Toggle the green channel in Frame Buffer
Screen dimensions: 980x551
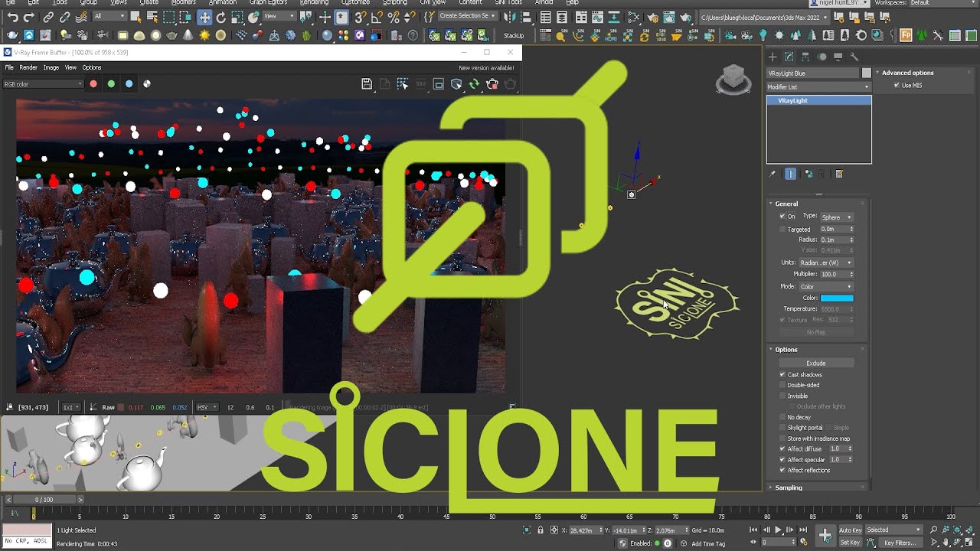pos(111,84)
